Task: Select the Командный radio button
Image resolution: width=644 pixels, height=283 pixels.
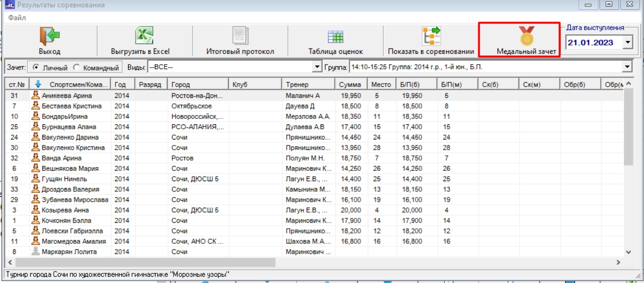Action: coord(76,68)
